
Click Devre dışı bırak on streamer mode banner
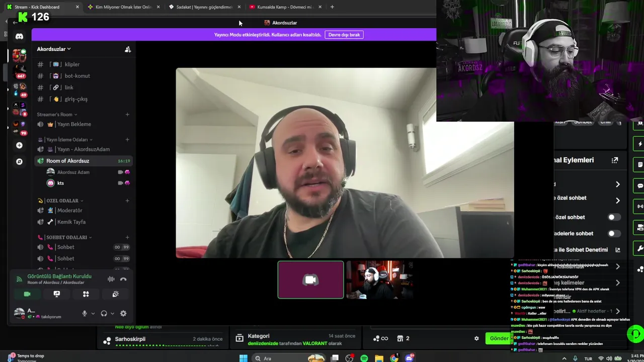345,35
